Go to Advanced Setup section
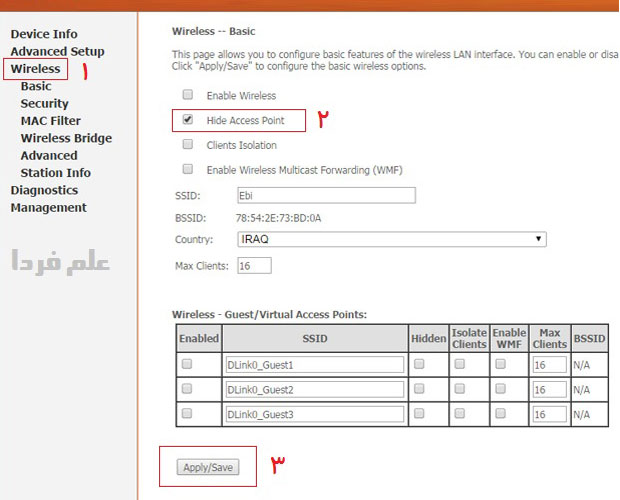620x500 pixels. pos(57,51)
